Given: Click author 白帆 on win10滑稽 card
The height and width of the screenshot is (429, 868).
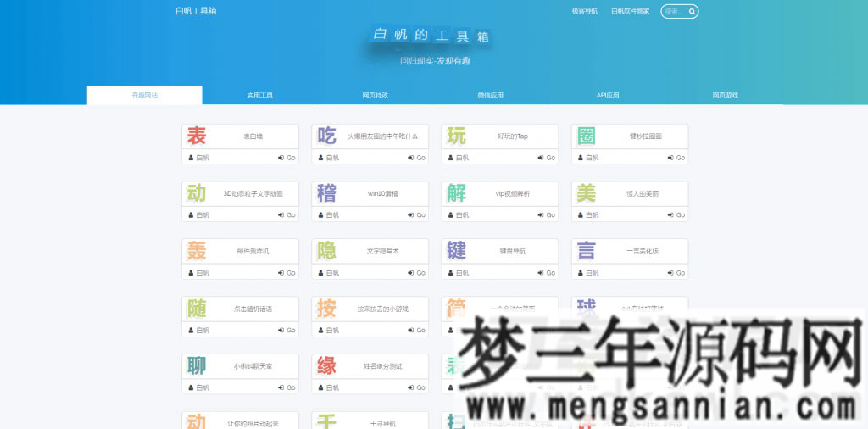Looking at the screenshot, I should click(332, 215).
